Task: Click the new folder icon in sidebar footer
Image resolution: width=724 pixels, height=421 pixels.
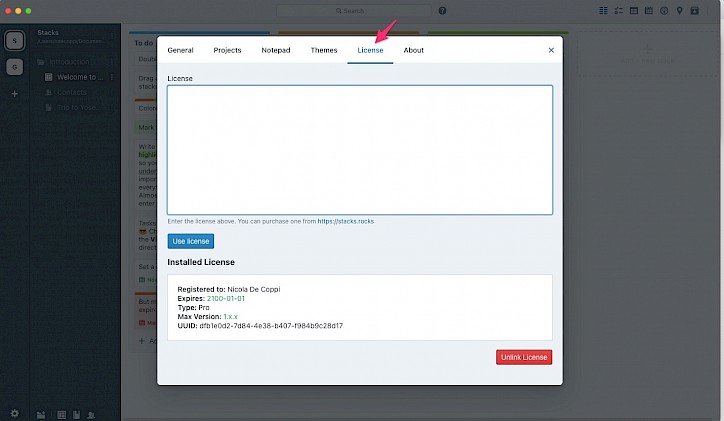Action: pos(41,414)
